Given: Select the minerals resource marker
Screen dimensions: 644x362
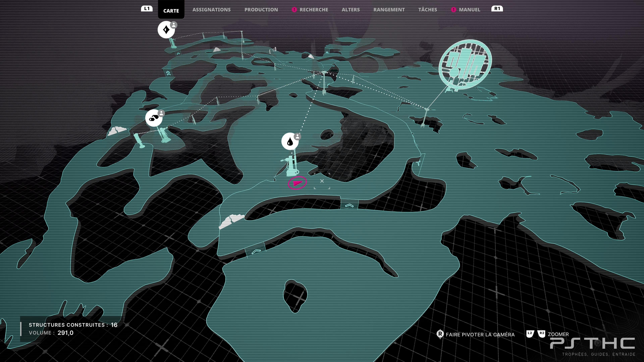Looking at the screenshot, I should coord(154,118).
